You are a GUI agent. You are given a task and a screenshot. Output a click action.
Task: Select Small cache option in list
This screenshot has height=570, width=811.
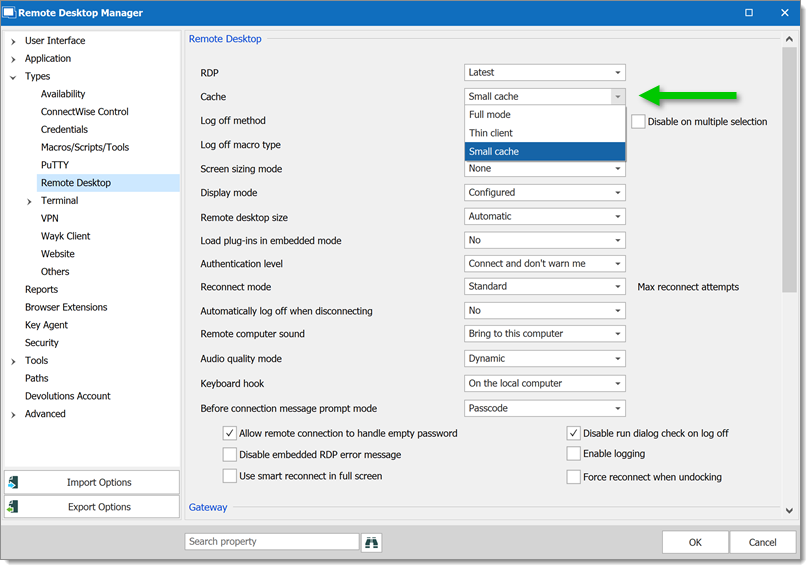tap(545, 152)
